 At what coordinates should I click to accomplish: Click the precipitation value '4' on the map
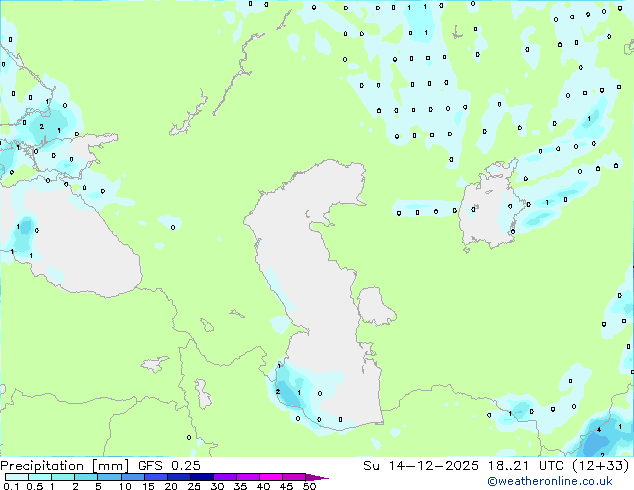[598, 430]
